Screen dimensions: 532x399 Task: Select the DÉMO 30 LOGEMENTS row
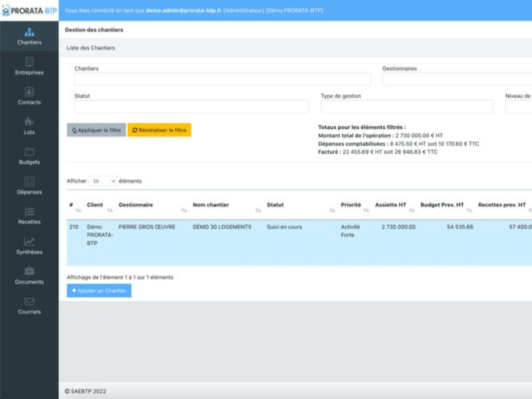222,227
